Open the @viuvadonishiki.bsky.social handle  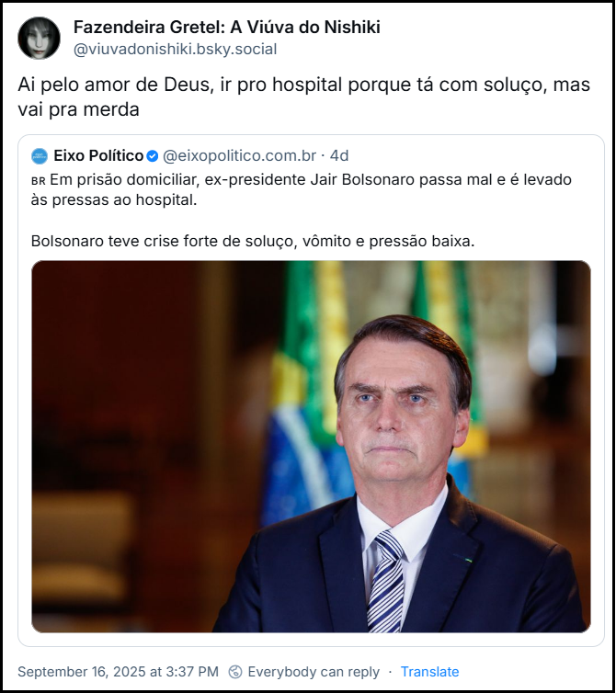click(x=175, y=50)
